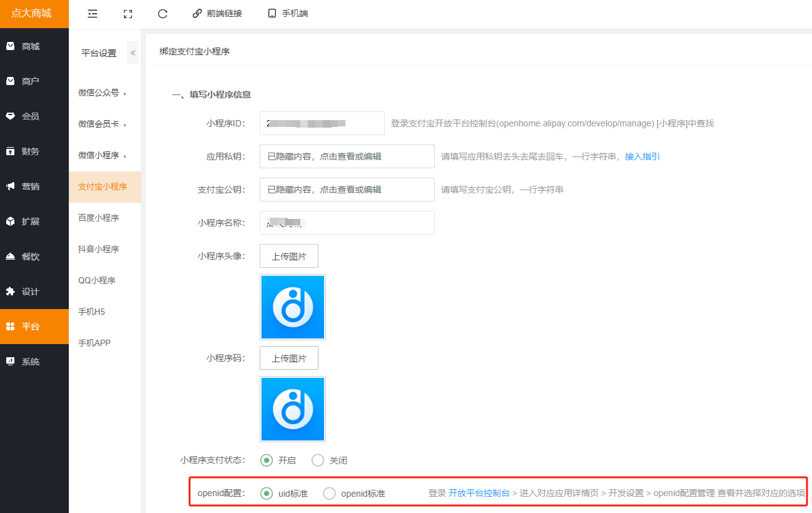Open the 手机APP settings
This screenshot has width=812, height=513.
pyautogui.click(x=104, y=343)
